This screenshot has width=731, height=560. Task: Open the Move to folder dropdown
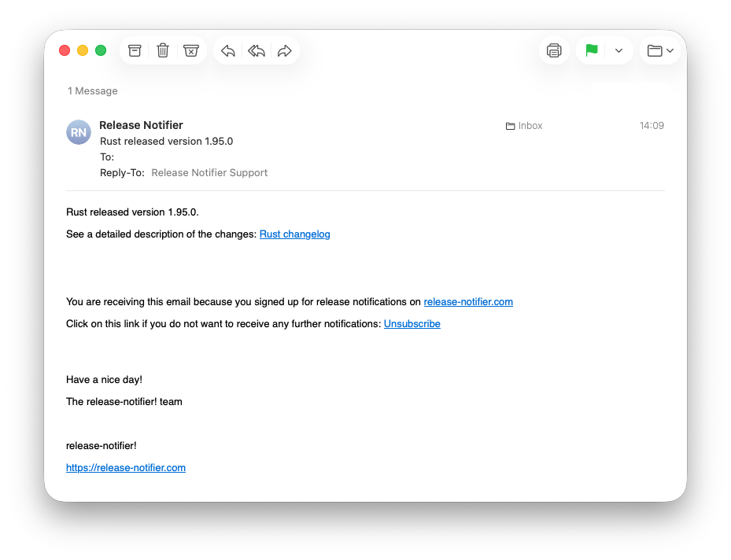point(660,50)
